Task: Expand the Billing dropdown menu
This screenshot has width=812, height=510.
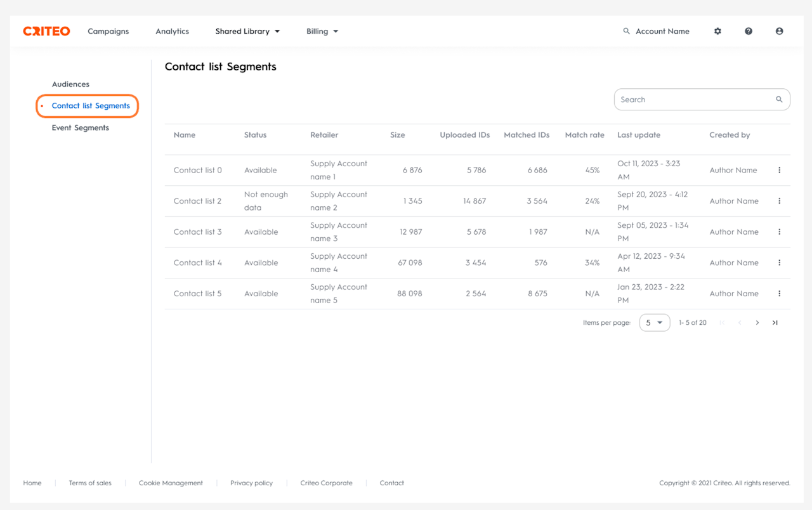Action: pos(322,31)
